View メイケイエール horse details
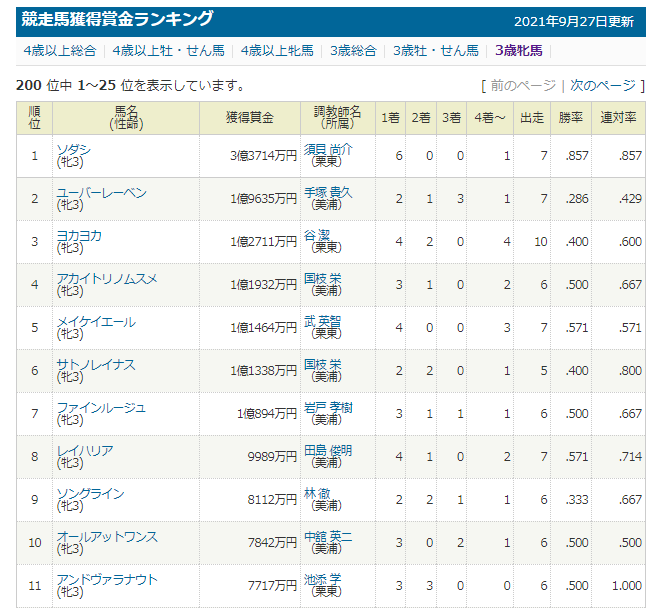Image resolution: width=657 pixels, height=608 pixels. [96, 321]
